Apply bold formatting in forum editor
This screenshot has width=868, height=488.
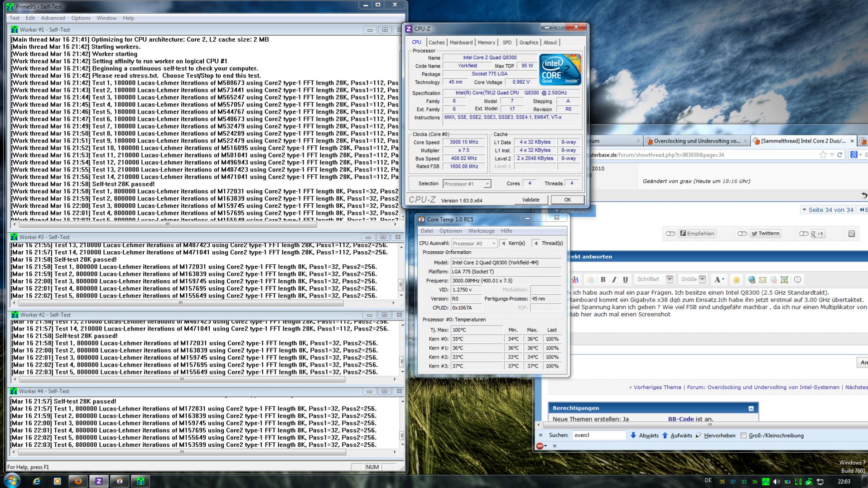pyautogui.click(x=603, y=279)
